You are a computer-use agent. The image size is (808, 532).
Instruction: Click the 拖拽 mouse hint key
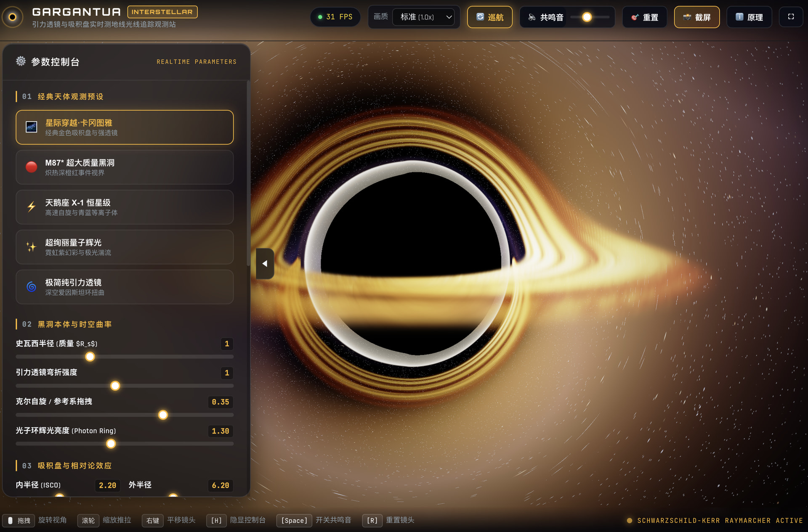click(19, 520)
